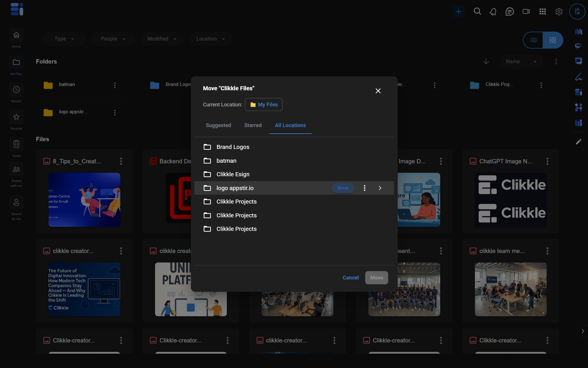Click the search magnifier icon
Image resolution: width=588 pixels, height=368 pixels.
pos(477,11)
